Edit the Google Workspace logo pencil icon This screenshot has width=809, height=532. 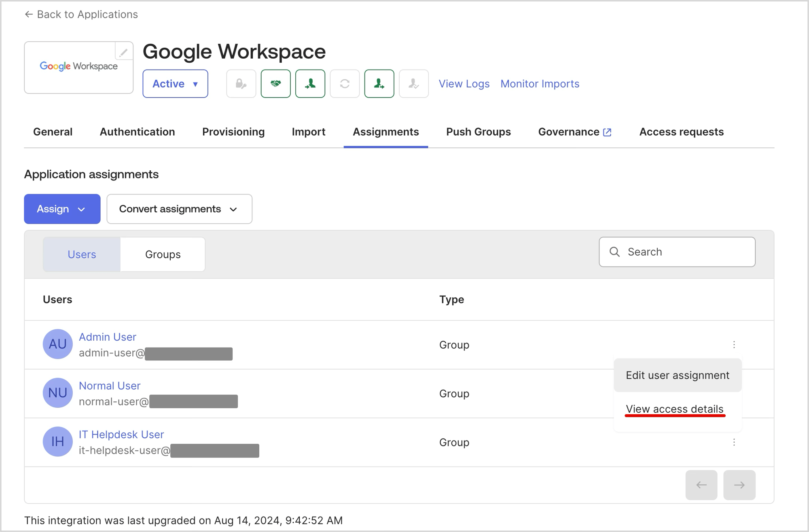[124, 52]
